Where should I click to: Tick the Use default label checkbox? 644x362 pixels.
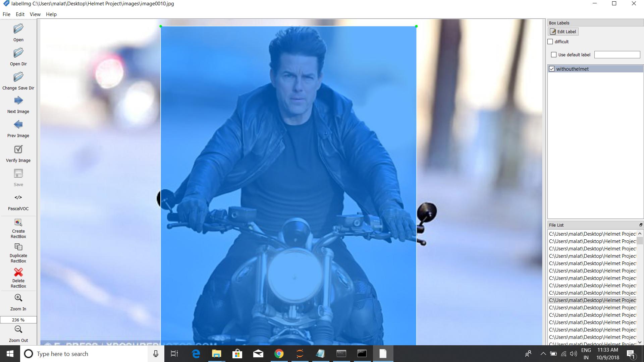pos(554,55)
